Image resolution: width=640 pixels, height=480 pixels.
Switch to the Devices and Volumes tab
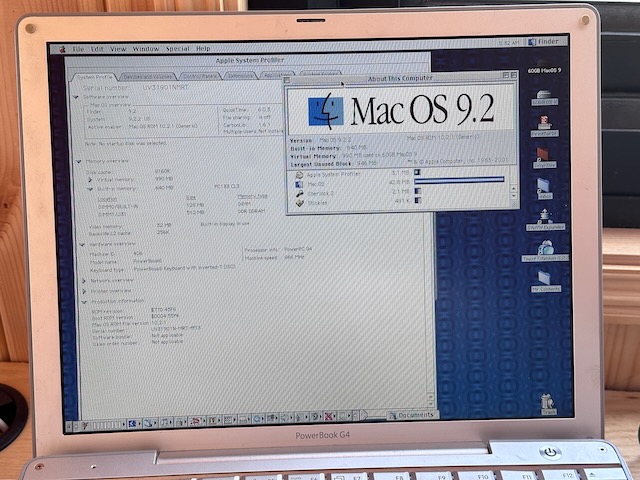(x=147, y=77)
